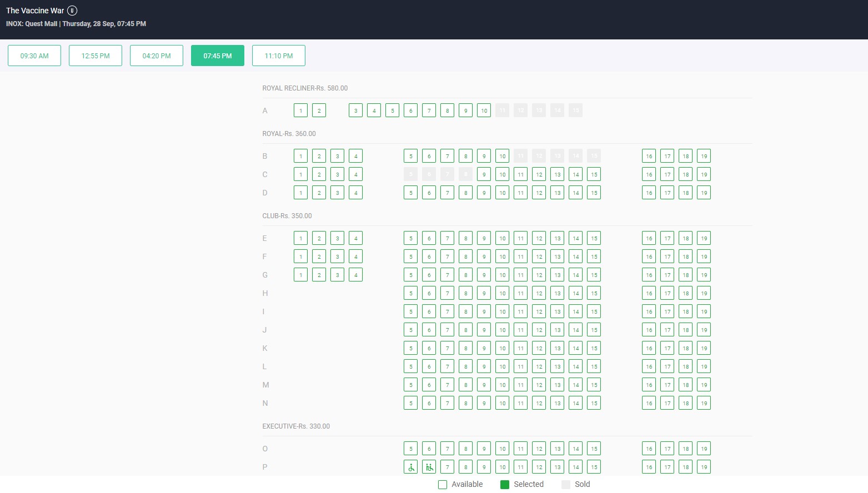Select the 07:45 PM showtime

pyautogui.click(x=218, y=56)
